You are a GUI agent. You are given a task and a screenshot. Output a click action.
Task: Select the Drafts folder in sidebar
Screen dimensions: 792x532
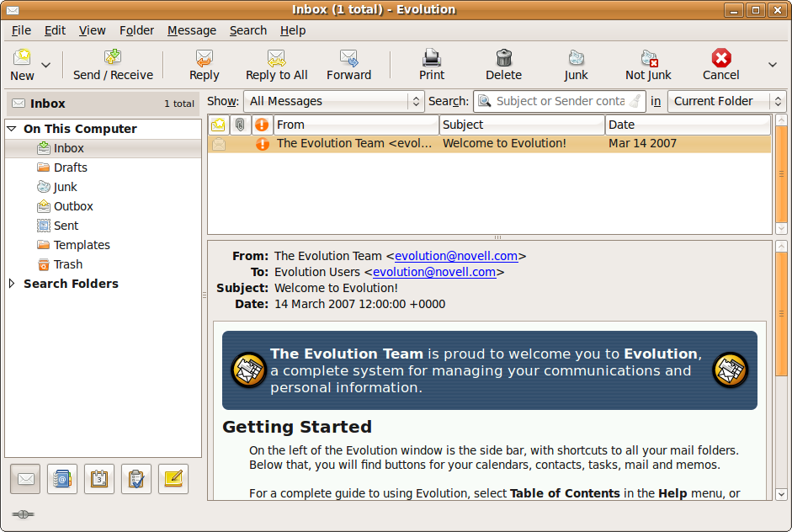click(70, 168)
